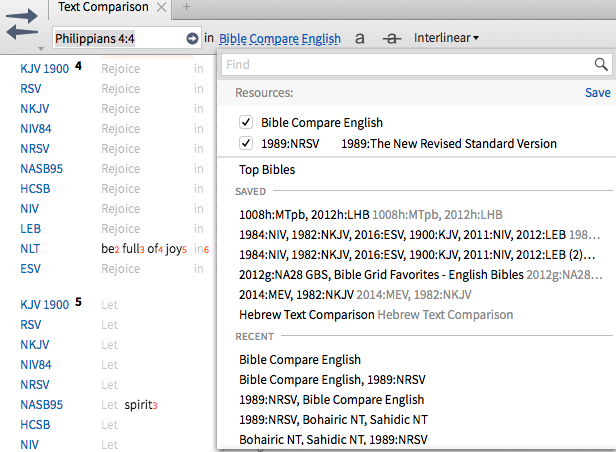Click word 'spirit' in NASB95 row

pyautogui.click(x=138, y=405)
